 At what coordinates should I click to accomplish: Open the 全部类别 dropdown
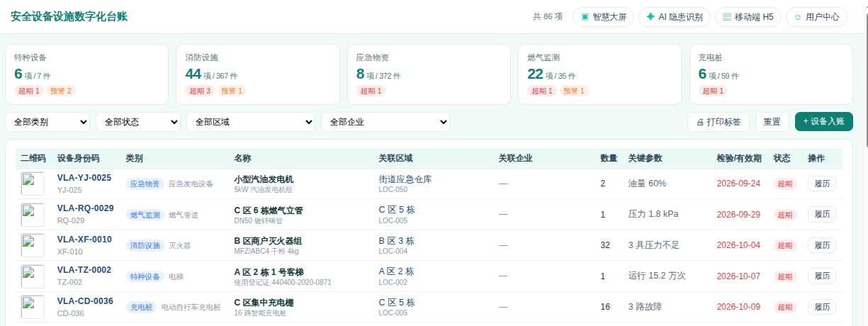(47, 122)
